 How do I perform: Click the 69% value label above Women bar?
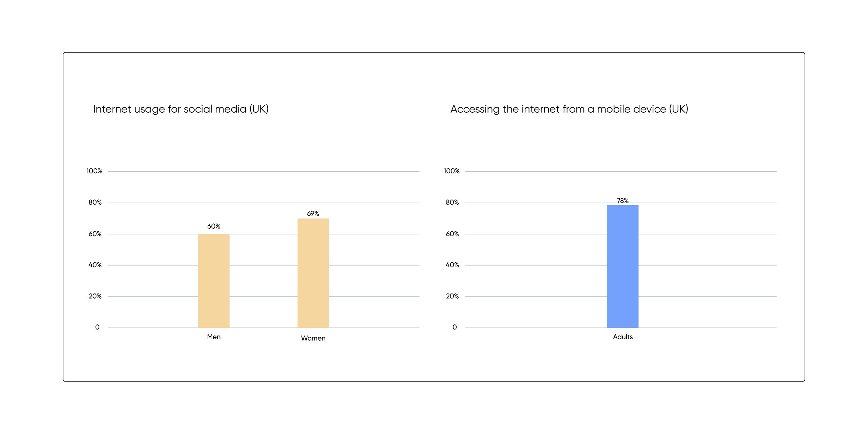coord(313,213)
